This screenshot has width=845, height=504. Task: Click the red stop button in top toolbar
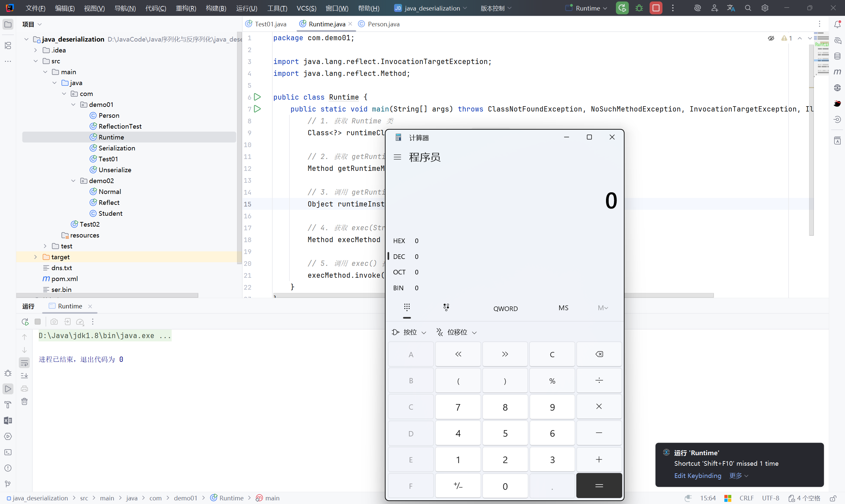[x=656, y=8]
